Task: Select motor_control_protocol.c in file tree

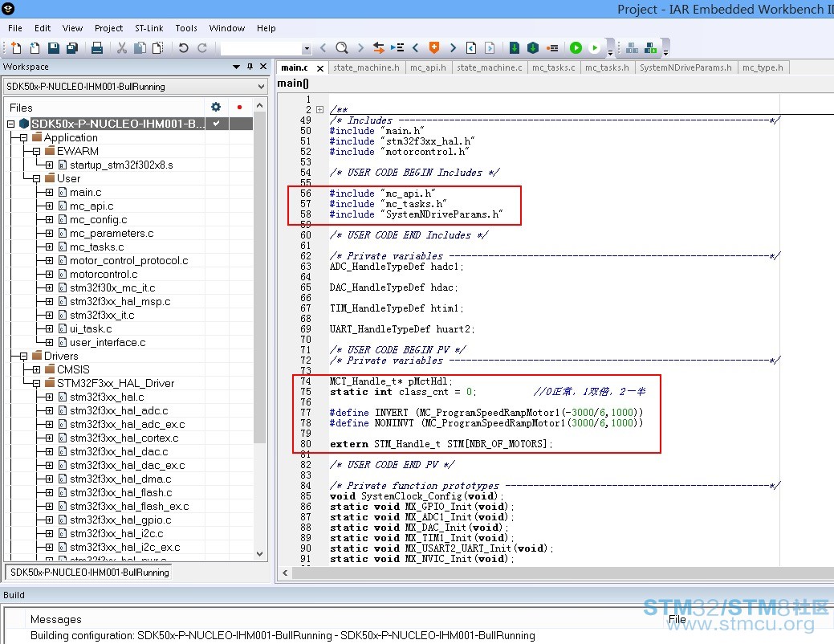Action: coord(128,260)
